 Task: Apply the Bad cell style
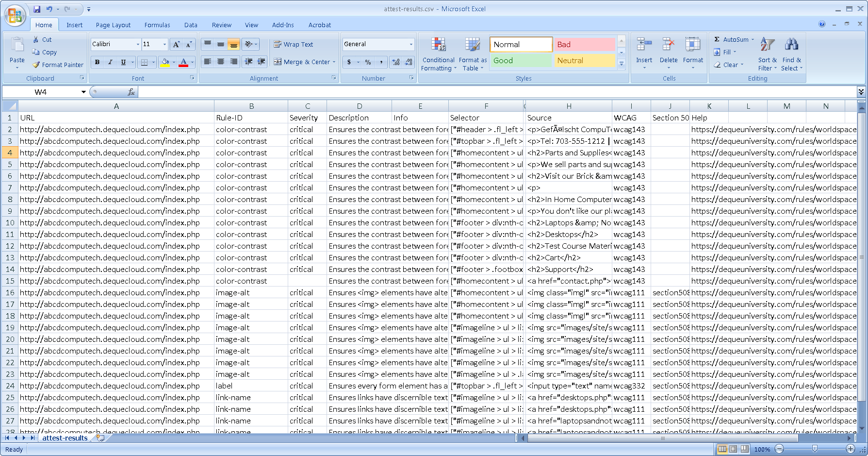pyautogui.click(x=585, y=44)
